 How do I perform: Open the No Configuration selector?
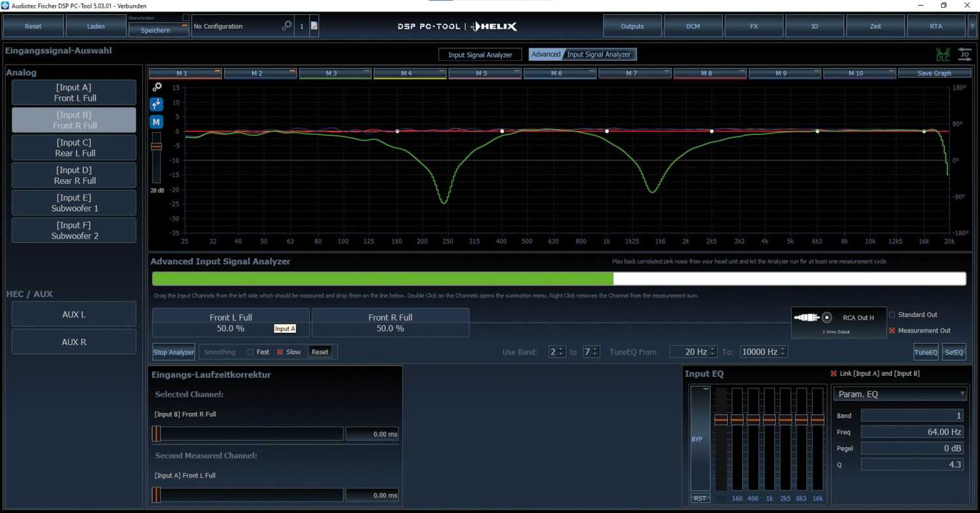(x=242, y=26)
